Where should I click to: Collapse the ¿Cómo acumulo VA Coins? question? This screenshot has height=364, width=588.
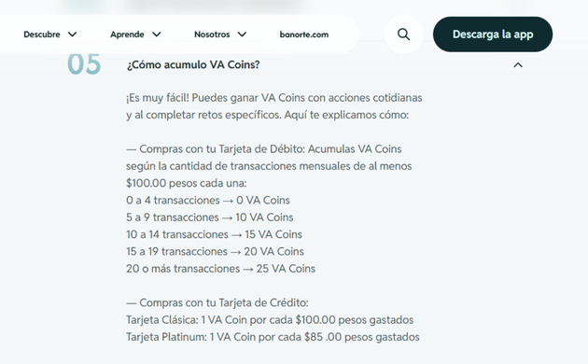pos(518,64)
